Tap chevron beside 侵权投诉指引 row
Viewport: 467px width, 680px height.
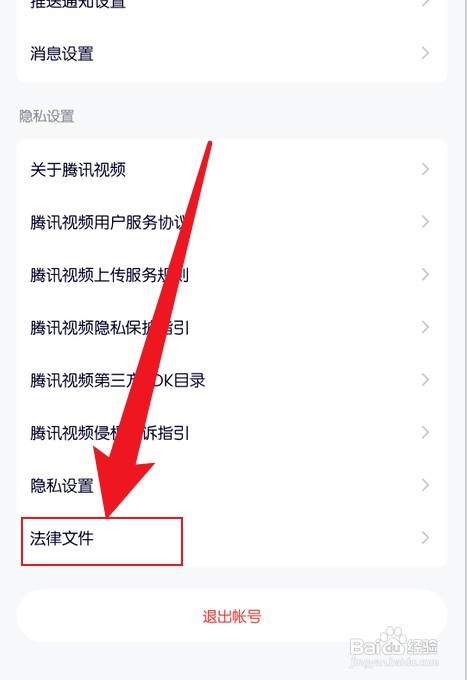pyautogui.click(x=425, y=432)
